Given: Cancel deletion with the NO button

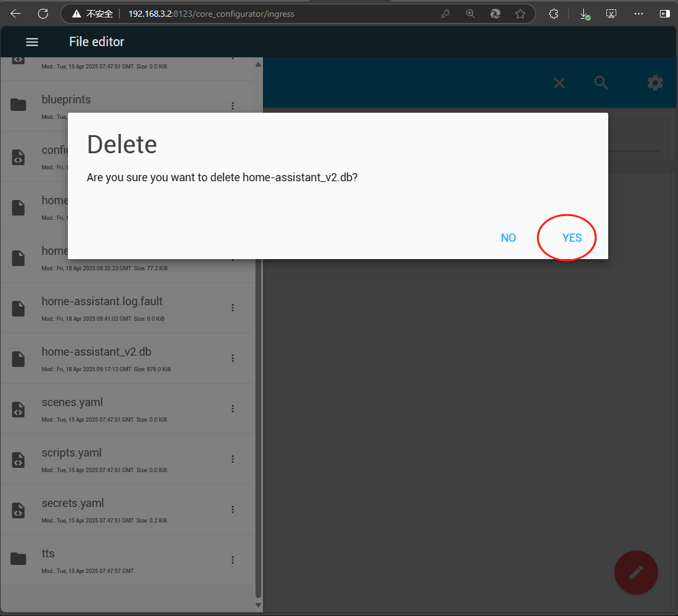Looking at the screenshot, I should 508,237.
